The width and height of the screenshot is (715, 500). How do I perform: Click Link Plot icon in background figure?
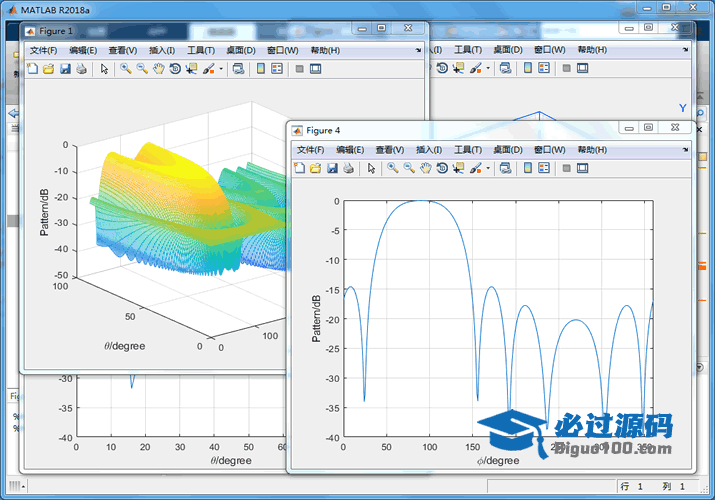pyautogui.click(x=505, y=68)
